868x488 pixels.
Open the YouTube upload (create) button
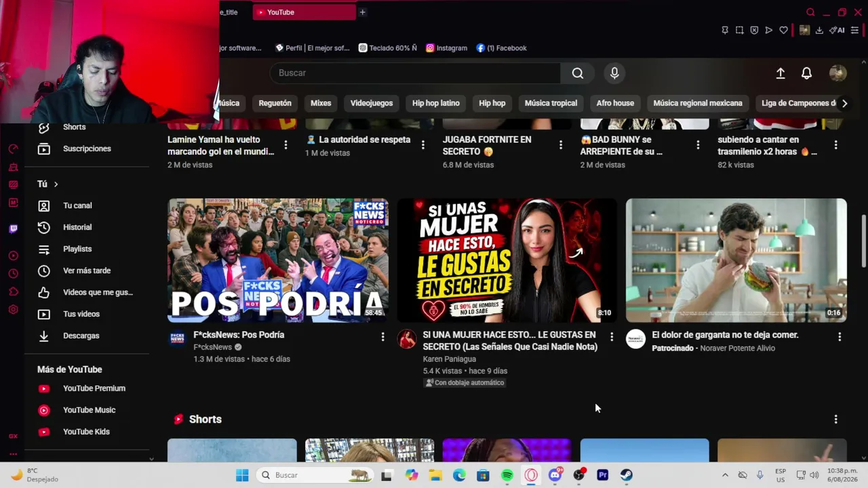click(781, 73)
